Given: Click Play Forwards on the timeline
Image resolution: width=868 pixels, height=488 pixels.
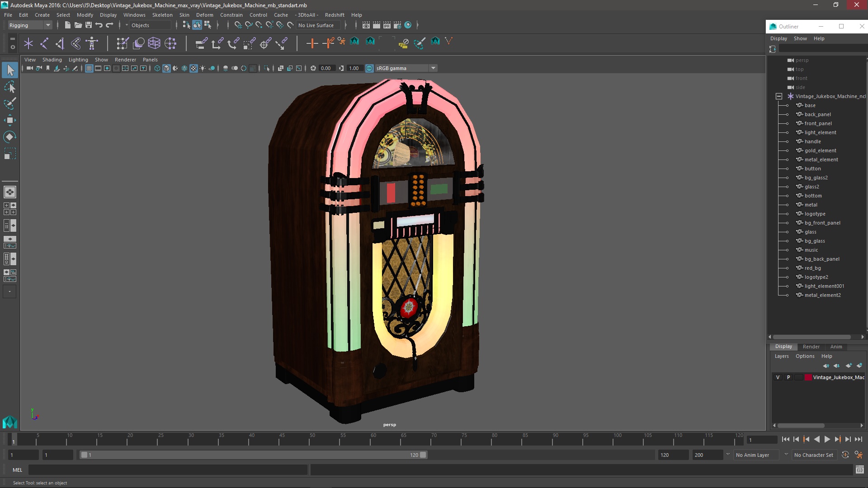Looking at the screenshot, I should pyautogui.click(x=827, y=439).
